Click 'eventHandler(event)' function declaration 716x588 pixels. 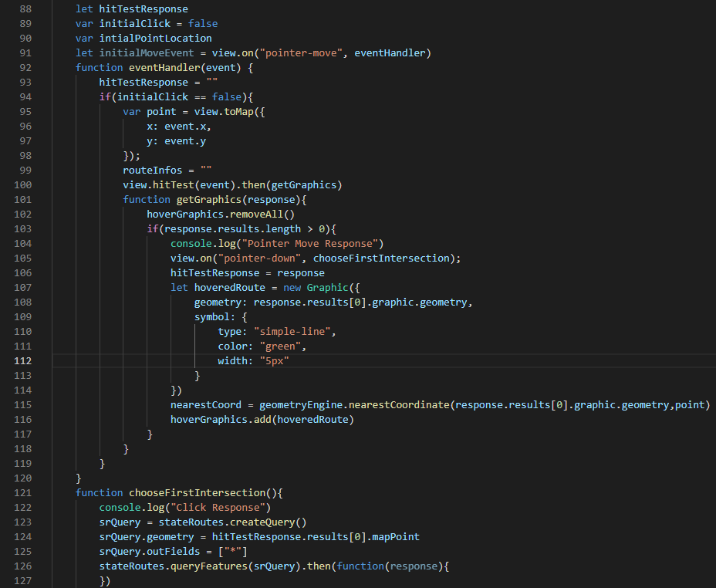click(185, 68)
